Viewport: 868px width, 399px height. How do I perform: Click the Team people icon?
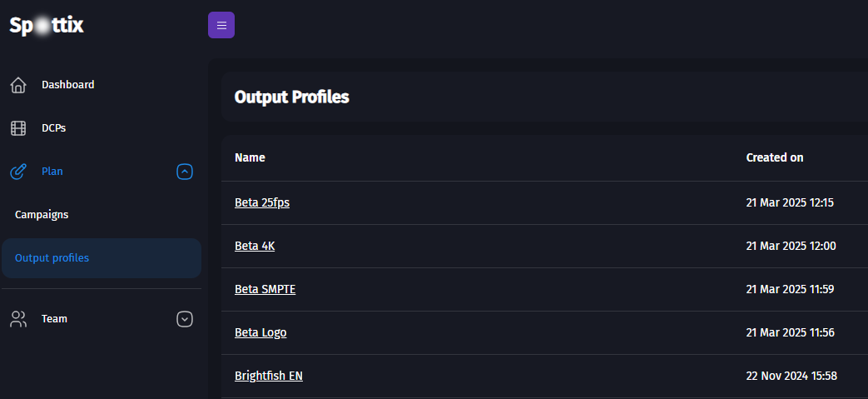tap(18, 319)
